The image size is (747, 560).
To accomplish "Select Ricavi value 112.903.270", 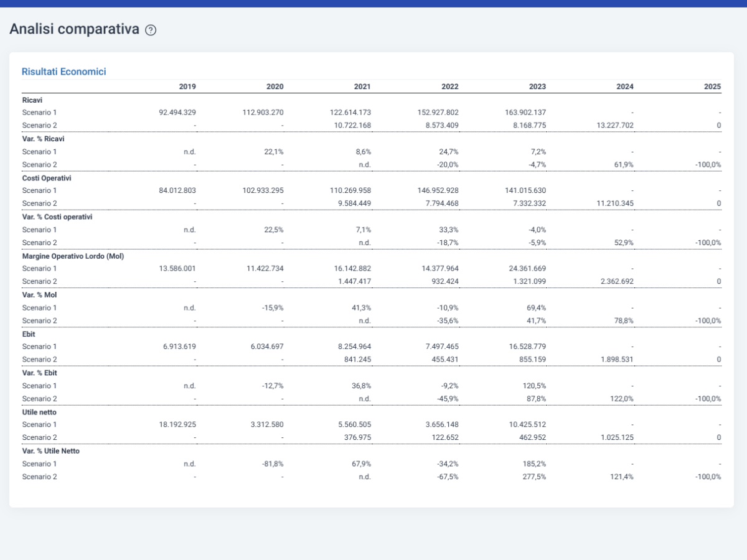I will point(263,113).
